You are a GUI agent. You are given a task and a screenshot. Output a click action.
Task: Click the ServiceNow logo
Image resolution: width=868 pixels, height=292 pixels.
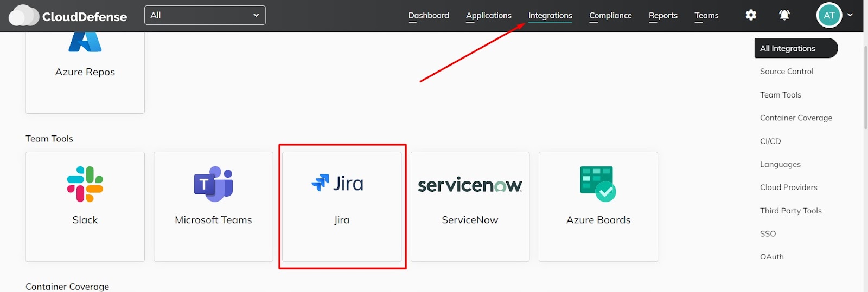470,185
